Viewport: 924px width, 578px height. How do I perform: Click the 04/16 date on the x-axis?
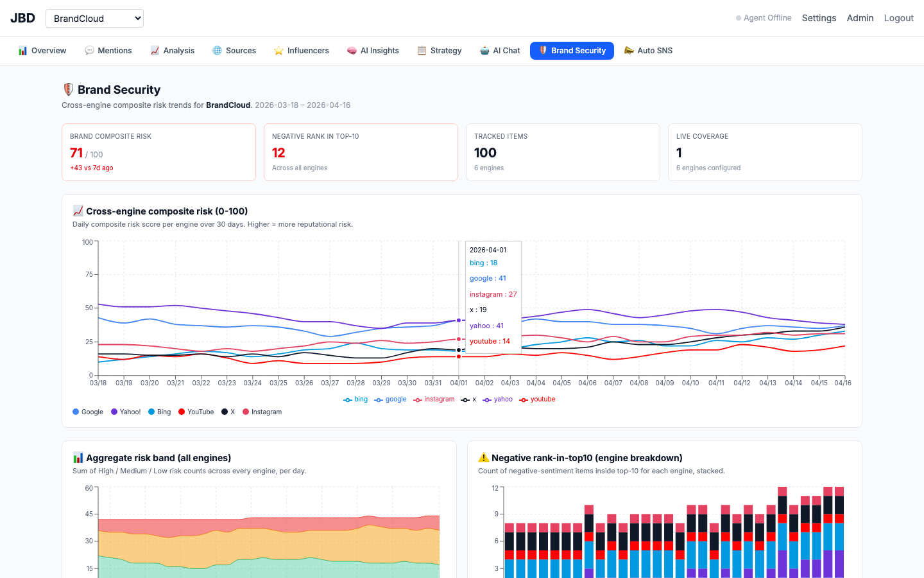point(843,383)
